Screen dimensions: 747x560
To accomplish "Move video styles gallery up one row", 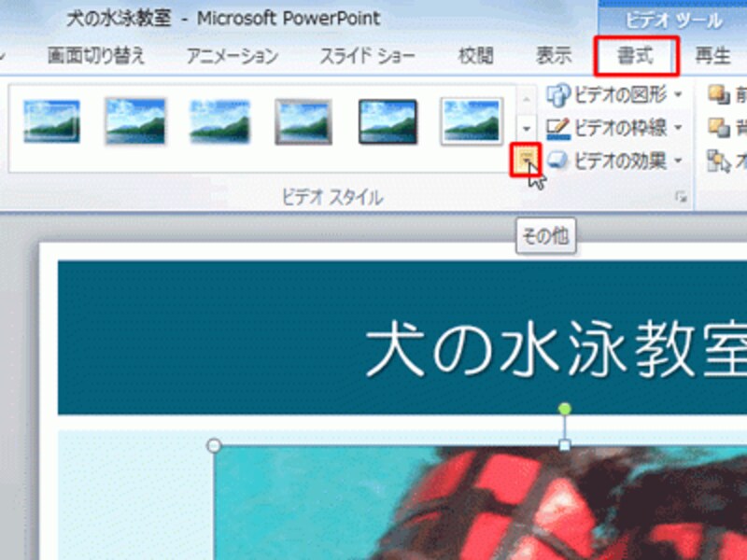I will pyautogui.click(x=527, y=99).
